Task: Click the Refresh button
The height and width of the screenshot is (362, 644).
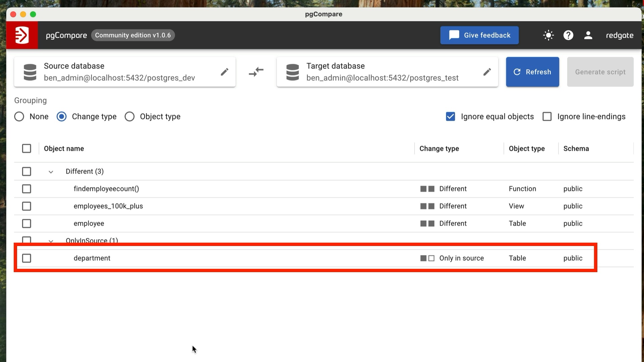Action: pyautogui.click(x=532, y=72)
